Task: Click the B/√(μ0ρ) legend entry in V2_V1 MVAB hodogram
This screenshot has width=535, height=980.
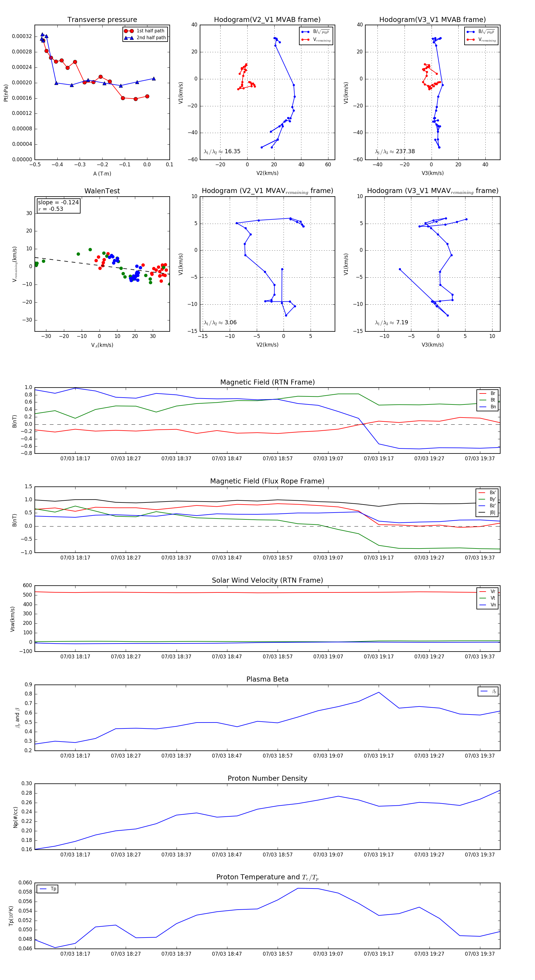Action: pos(316,32)
